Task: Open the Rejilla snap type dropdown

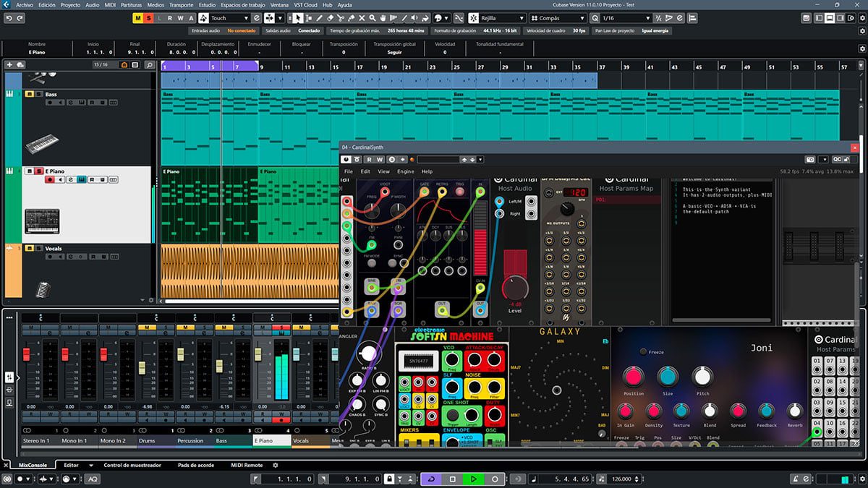Action: (x=502, y=17)
